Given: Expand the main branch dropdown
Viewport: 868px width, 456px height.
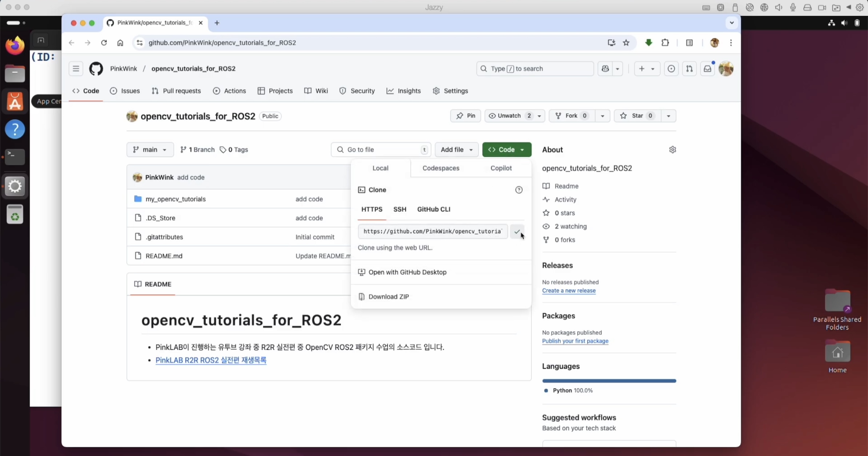Looking at the screenshot, I should click(150, 150).
